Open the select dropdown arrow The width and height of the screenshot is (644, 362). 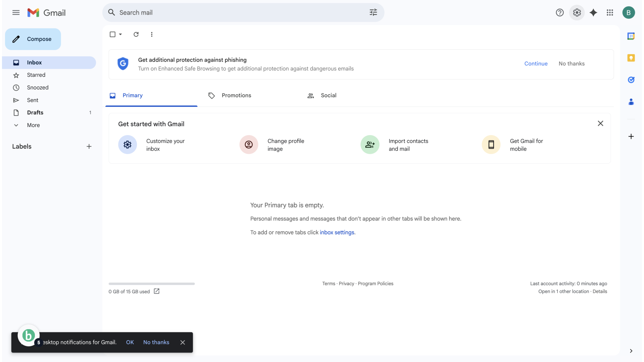pos(120,34)
